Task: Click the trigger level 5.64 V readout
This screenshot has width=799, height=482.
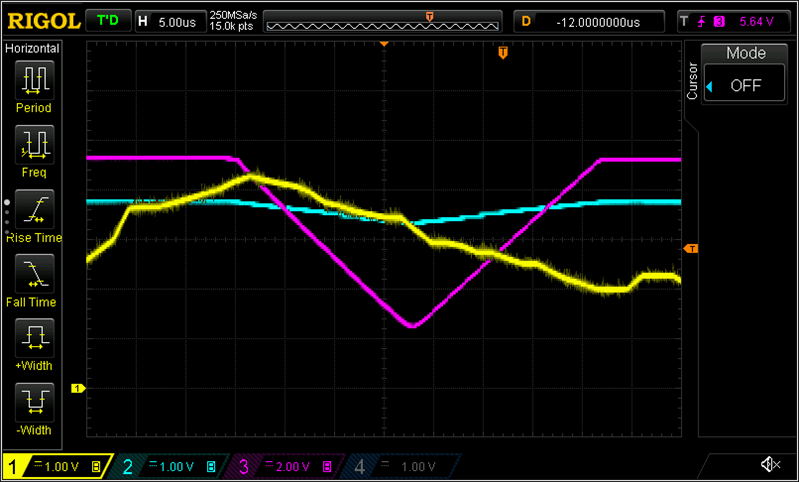Action: pyautogui.click(x=756, y=22)
